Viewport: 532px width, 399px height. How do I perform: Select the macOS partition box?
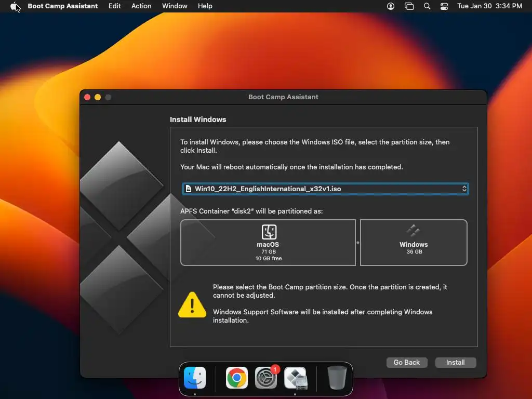(268, 242)
